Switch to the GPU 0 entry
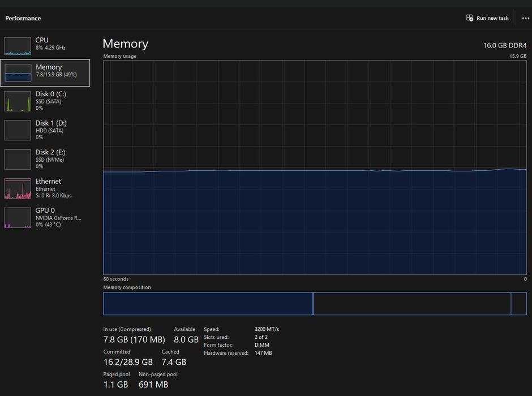 45,218
